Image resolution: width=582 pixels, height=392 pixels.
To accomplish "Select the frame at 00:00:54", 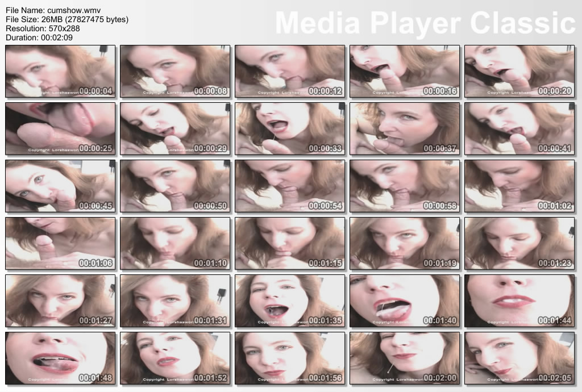I will 290,186.
